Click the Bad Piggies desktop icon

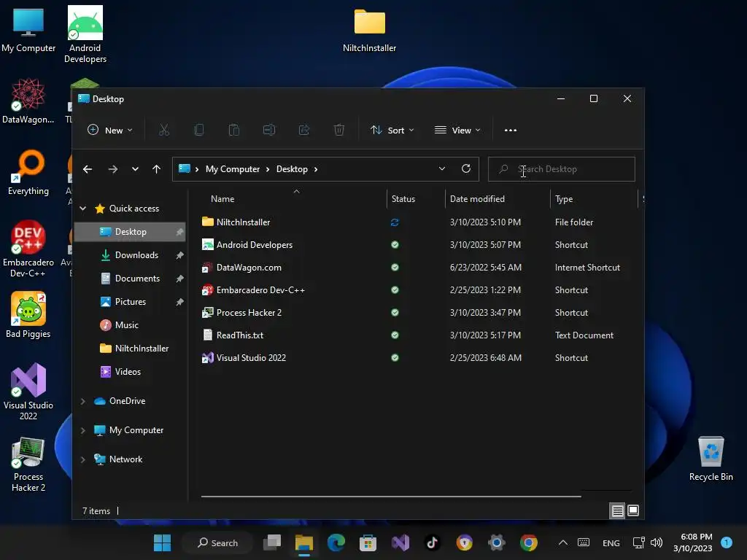coord(28,315)
